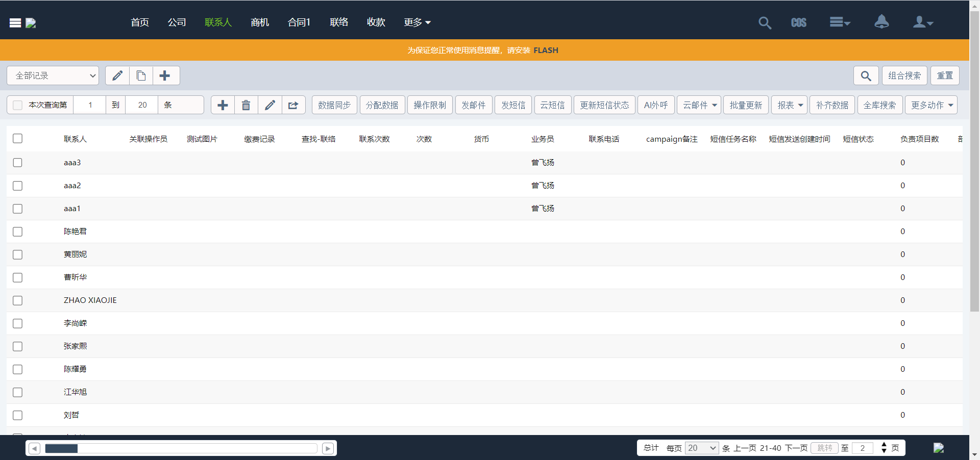Click the trash delete icon in toolbar
The width and height of the screenshot is (980, 460).
pyautogui.click(x=246, y=105)
